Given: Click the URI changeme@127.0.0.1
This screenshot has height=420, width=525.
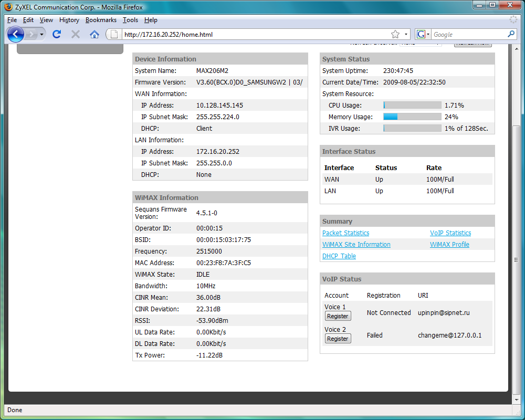Looking at the screenshot, I should pos(450,335).
